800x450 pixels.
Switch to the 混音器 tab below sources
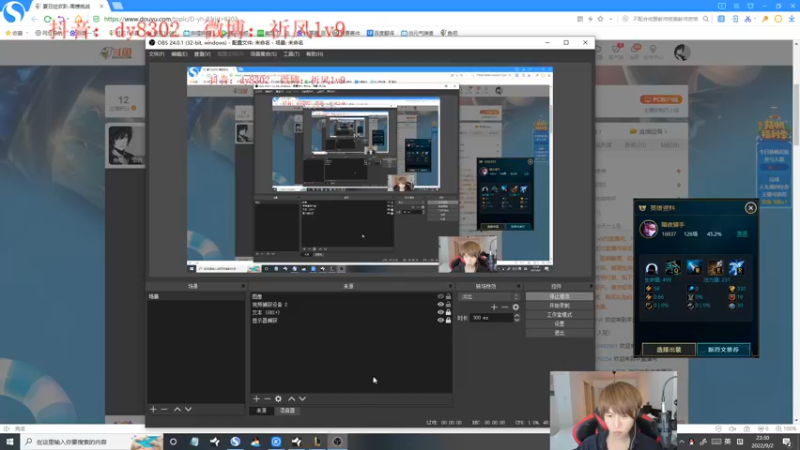coord(287,410)
